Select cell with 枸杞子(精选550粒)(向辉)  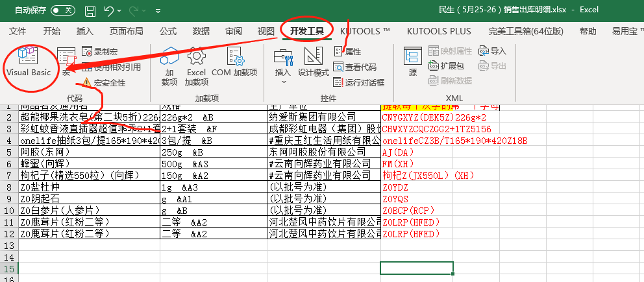(x=89, y=176)
